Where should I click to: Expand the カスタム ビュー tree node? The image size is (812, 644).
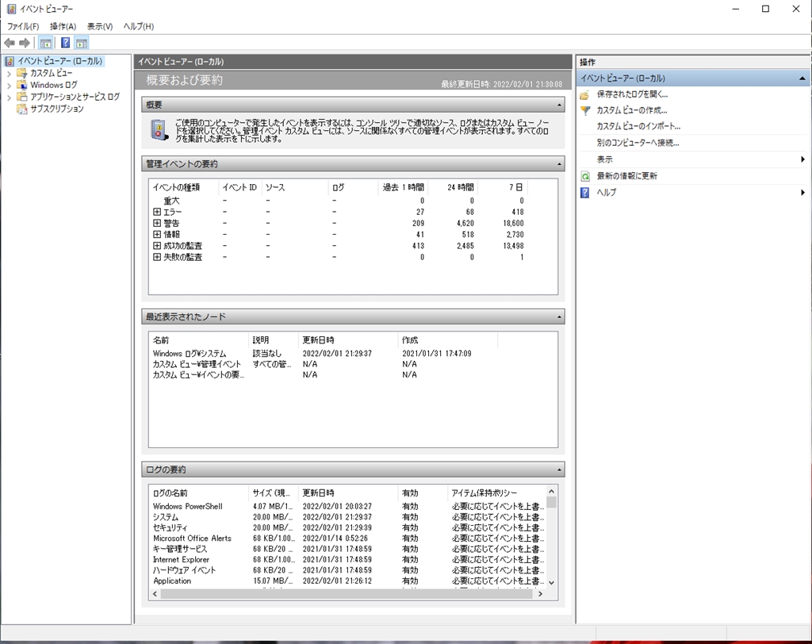tap(9, 73)
